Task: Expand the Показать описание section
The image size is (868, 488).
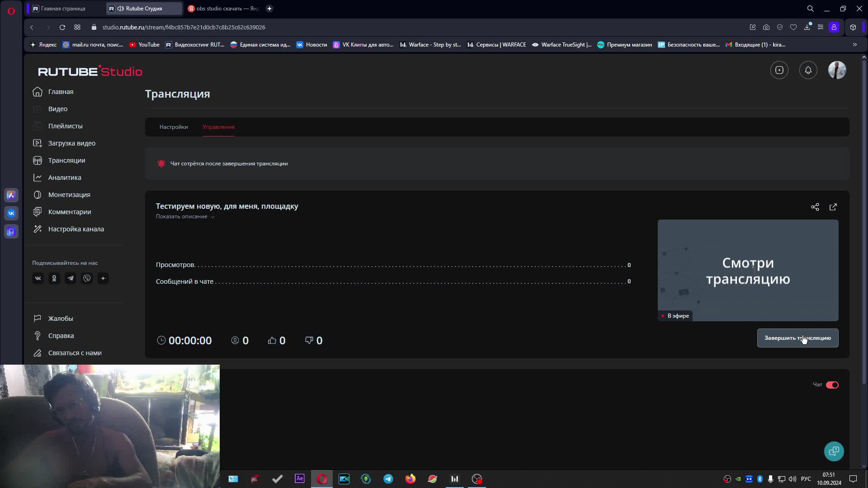Action: point(184,216)
